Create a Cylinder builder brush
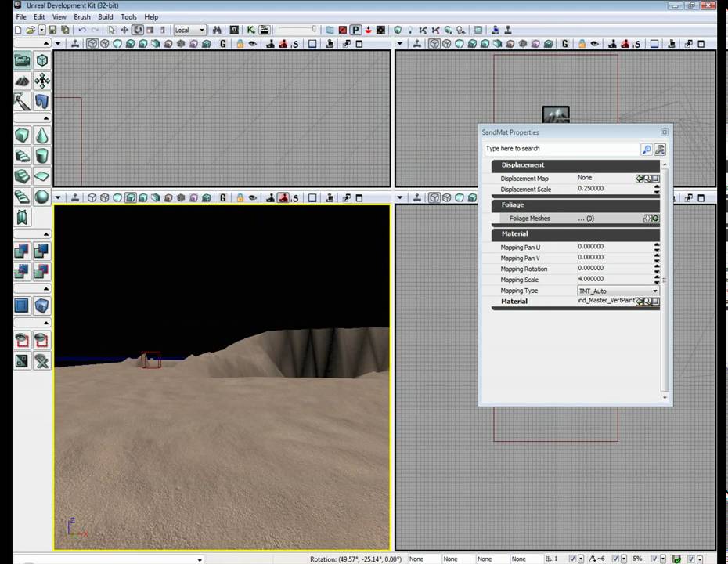This screenshot has height=564, width=728. click(x=42, y=156)
